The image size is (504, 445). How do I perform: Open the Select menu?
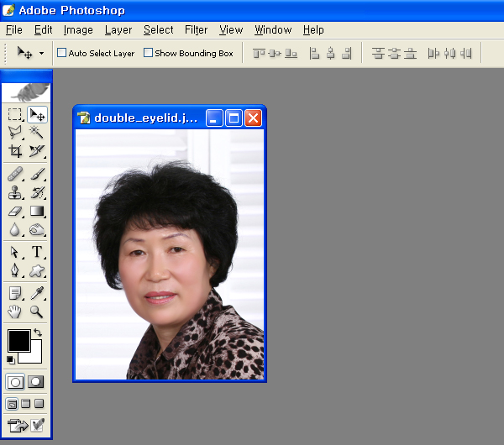coord(158,30)
